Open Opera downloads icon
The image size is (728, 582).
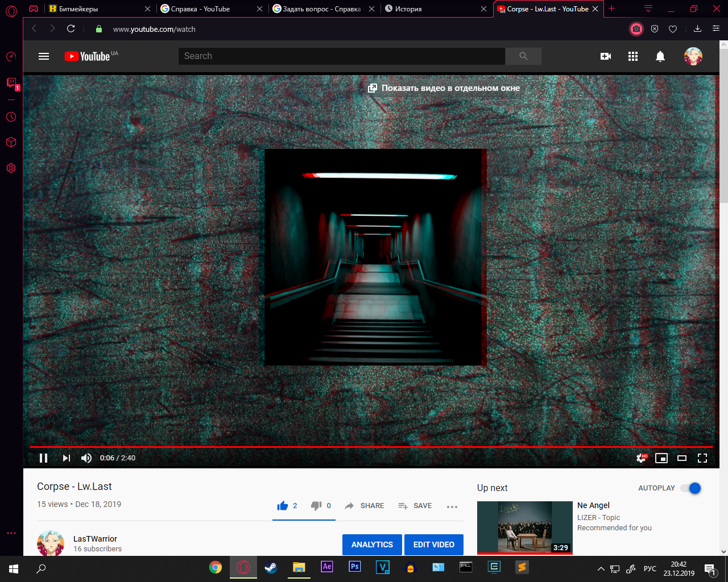(x=698, y=29)
